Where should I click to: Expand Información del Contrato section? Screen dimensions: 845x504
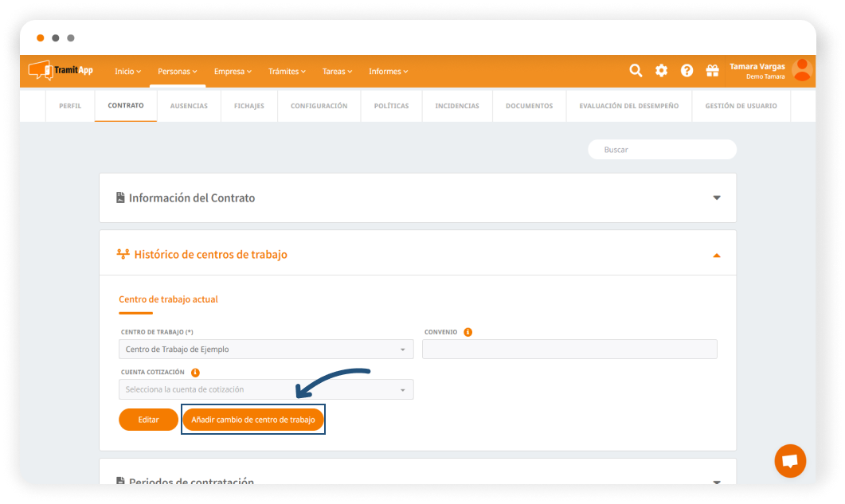click(x=716, y=198)
